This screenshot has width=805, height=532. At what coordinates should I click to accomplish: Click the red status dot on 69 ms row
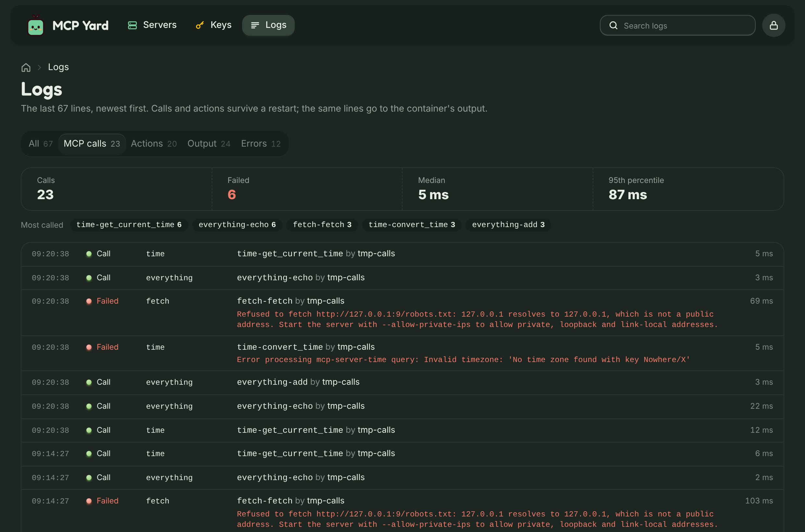tap(89, 301)
